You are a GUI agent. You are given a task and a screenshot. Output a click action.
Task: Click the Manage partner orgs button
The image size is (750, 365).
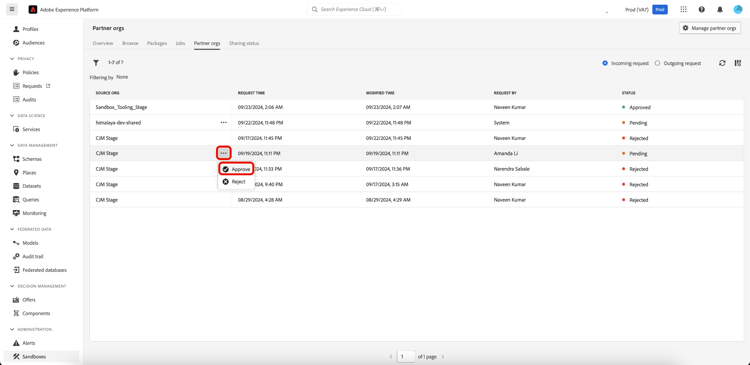(710, 28)
